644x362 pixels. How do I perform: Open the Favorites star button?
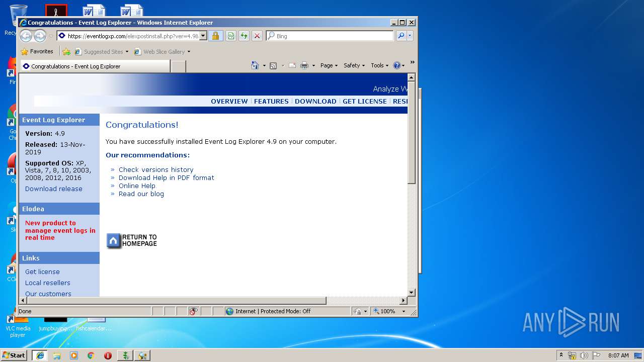[37, 51]
